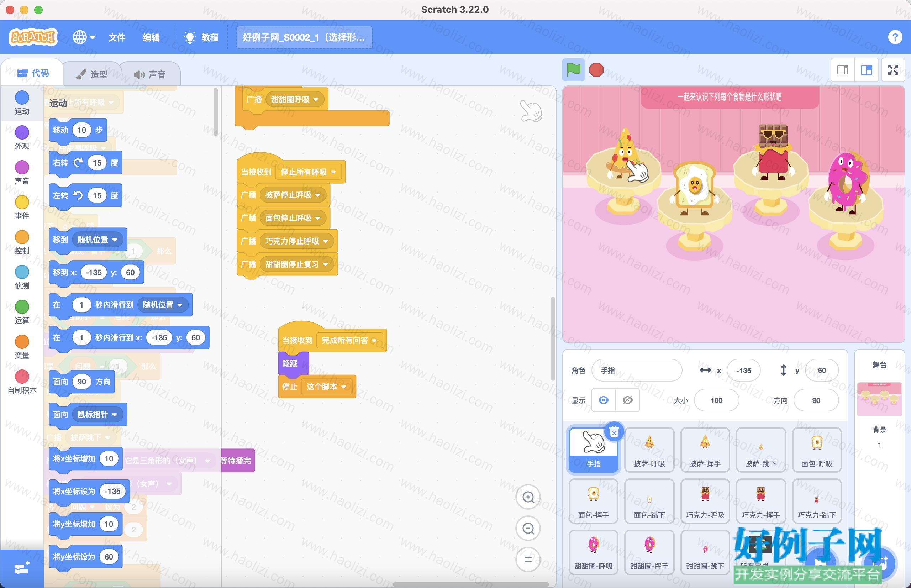Edit the sprite size value 100

pyautogui.click(x=716, y=400)
